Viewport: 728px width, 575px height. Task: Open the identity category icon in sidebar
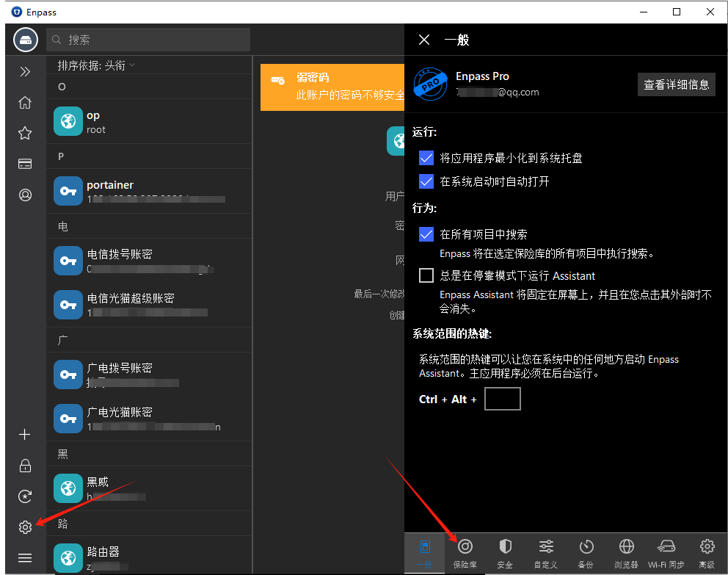[x=25, y=195]
